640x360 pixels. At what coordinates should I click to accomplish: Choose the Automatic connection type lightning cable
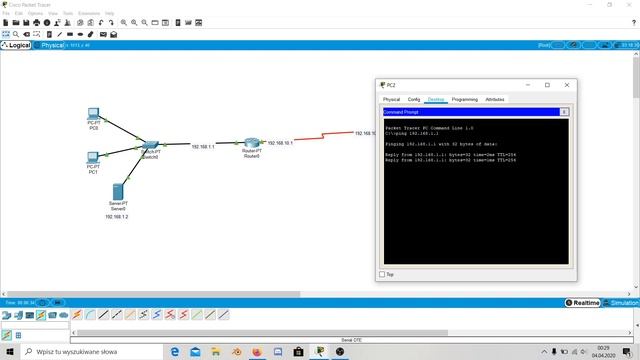tap(77, 315)
